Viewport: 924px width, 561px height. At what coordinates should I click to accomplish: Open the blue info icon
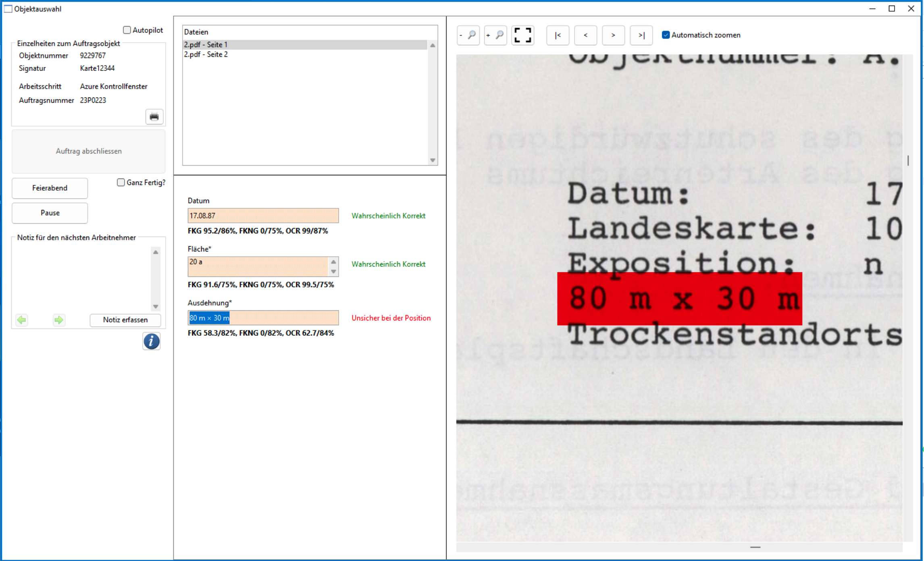coord(151,341)
